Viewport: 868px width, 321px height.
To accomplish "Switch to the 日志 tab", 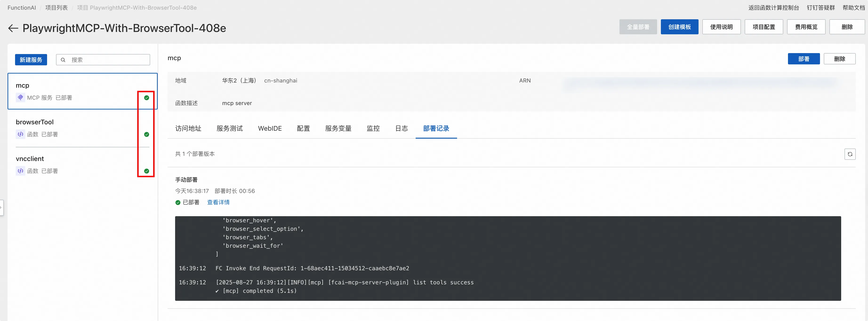I will pos(401,128).
